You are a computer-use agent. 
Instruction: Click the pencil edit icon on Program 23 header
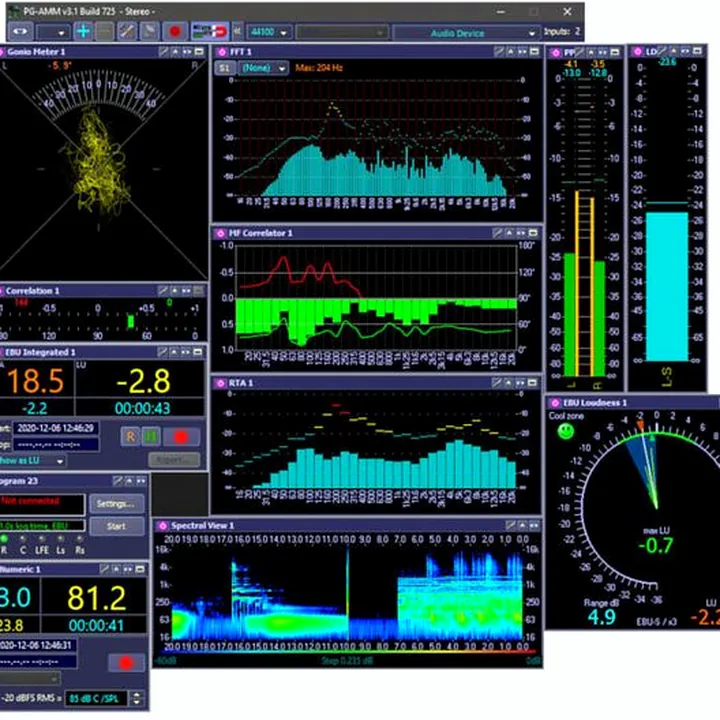(118, 481)
